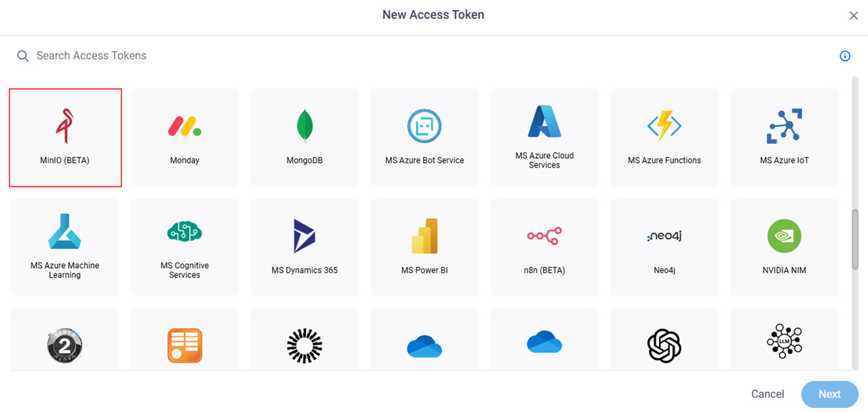The width and height of the screenshot is (868, 412).
Task: Click the Cancel button
Action: click(x=768, y=394)
